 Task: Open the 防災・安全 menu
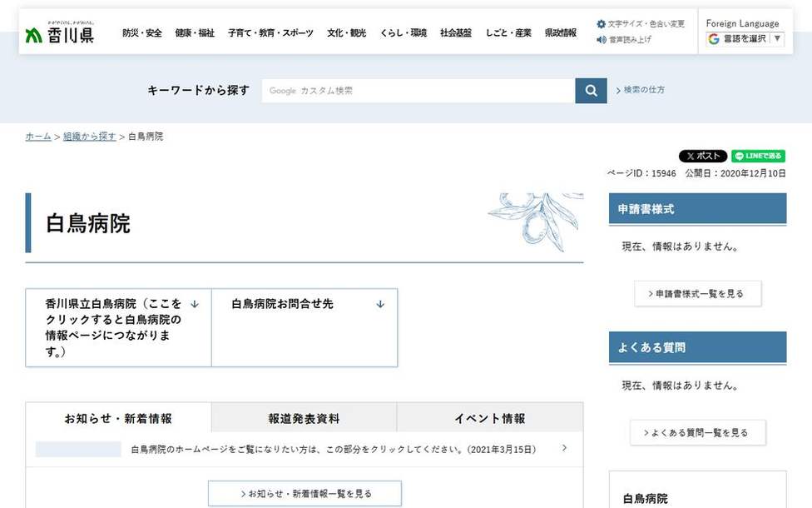coord(142,32)
